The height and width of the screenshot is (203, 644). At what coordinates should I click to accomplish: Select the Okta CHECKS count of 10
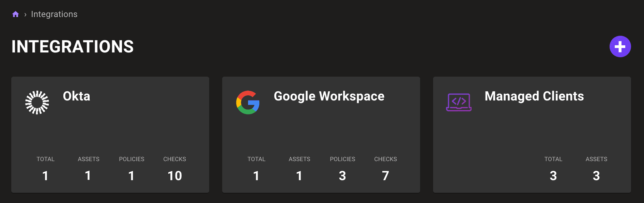click(174, 176)
